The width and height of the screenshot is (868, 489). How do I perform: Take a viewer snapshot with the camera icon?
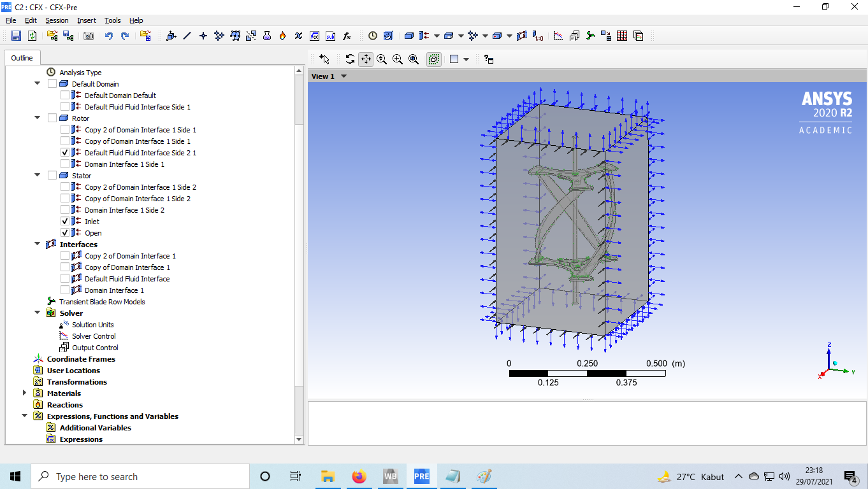89,36
